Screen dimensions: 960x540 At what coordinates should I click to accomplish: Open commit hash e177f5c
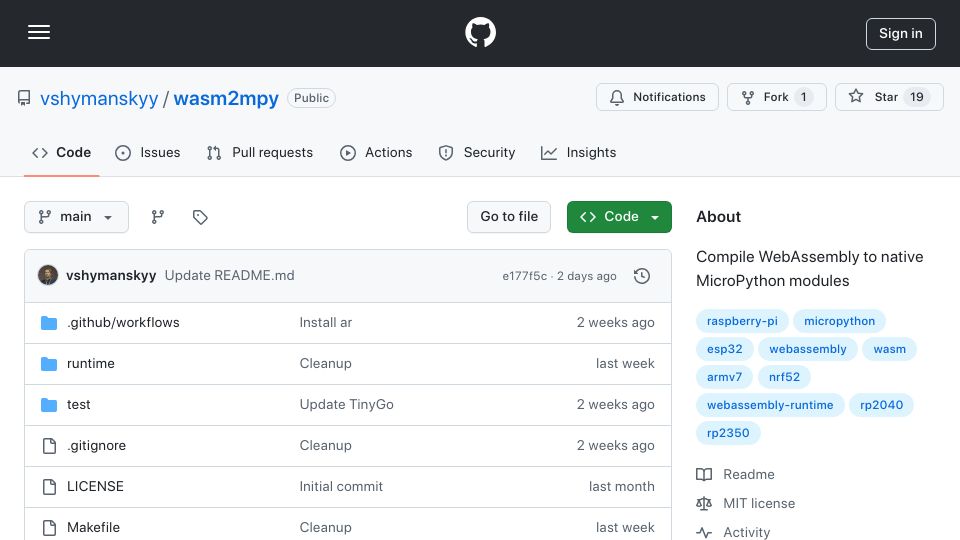(x=525, y=276)
